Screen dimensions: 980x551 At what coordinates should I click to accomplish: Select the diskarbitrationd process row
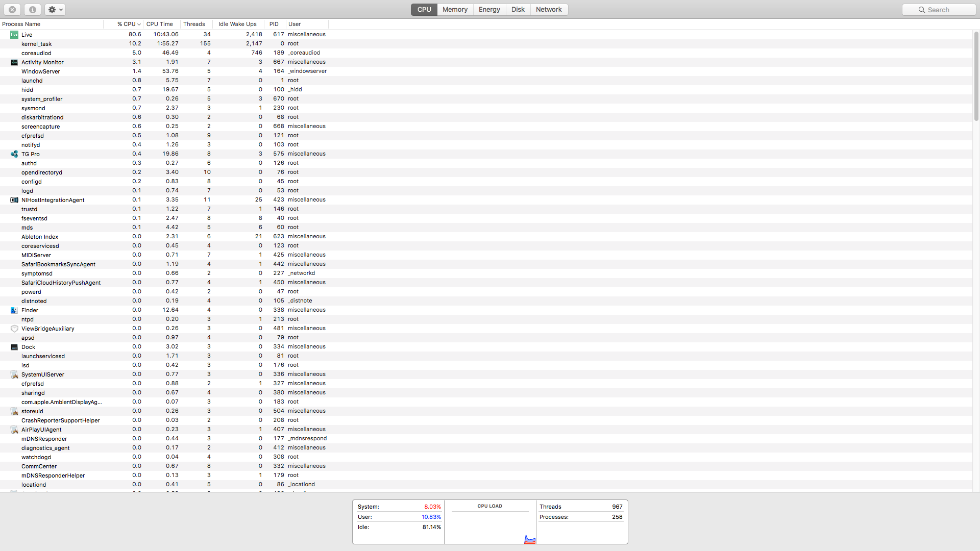click(486, 117)
